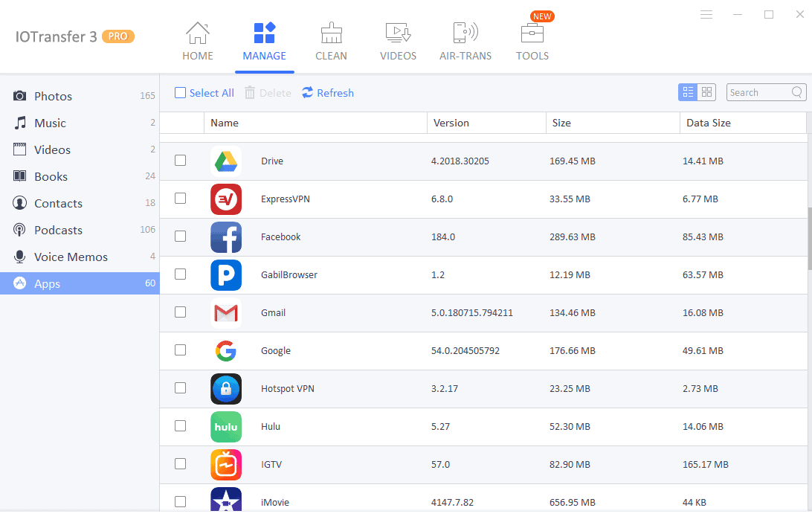Sort apps by the Size column header
This screenshot has height=531, width=812.
[561, 123]
